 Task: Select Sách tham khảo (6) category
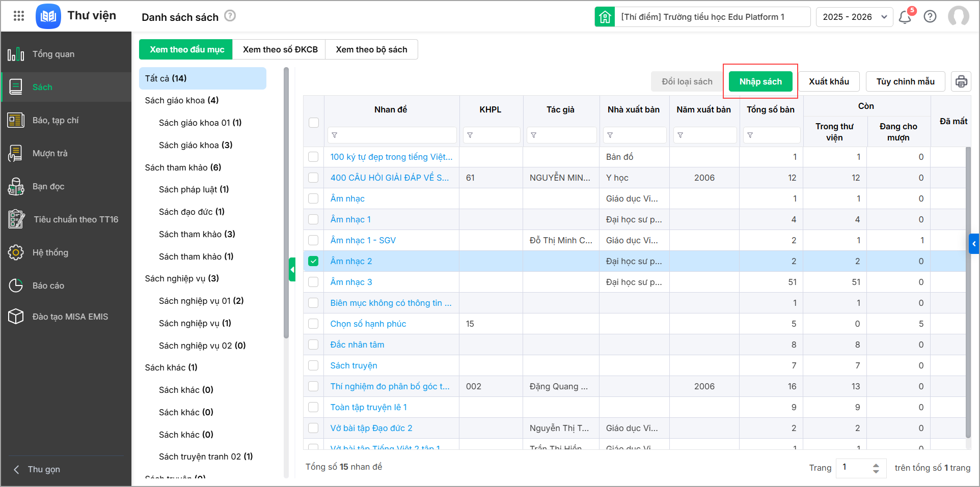click(183, 167)
